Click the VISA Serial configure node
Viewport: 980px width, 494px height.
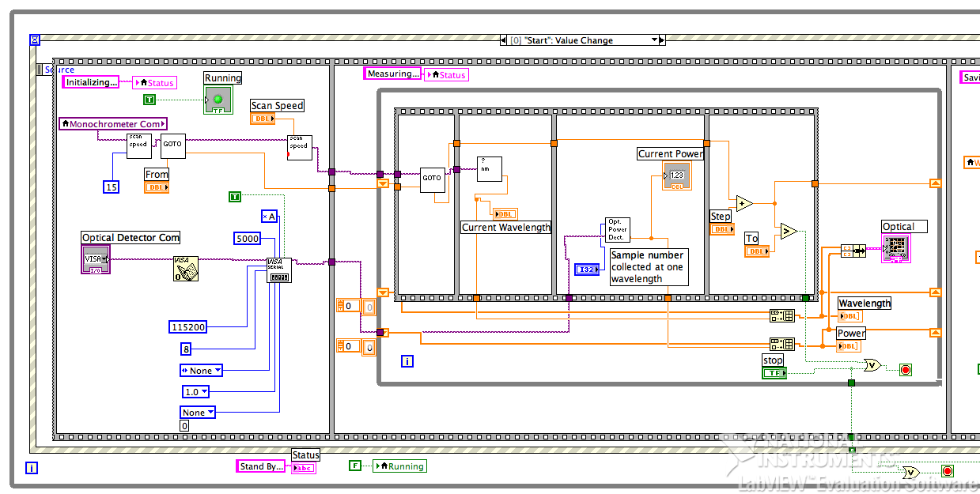coord(279,270)
